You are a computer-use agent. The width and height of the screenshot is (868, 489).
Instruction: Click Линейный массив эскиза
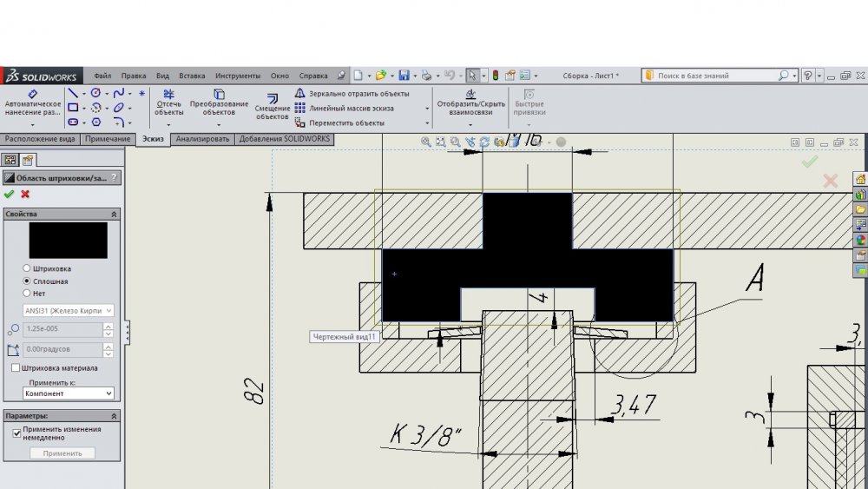click(x=345, y=108)
